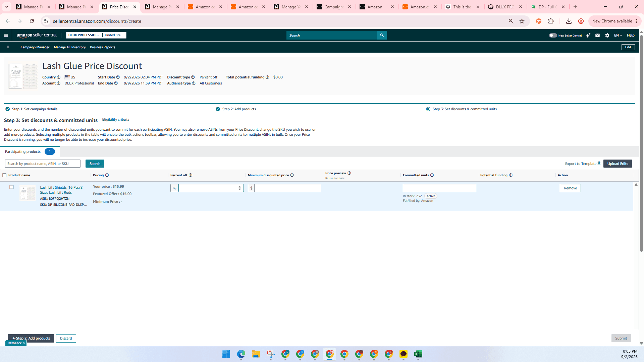Image resolution: width=644 pixels, height=362 pixels.
Task: Click the orange extension icon in Chrome toolbar
Action: pos(539,21)
